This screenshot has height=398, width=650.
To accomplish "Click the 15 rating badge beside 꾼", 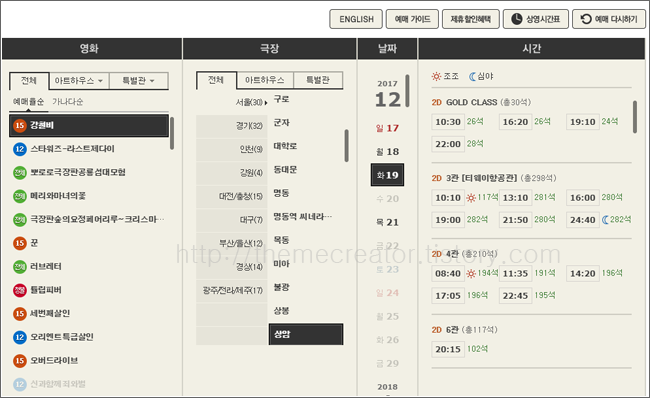I will point(19,243).
